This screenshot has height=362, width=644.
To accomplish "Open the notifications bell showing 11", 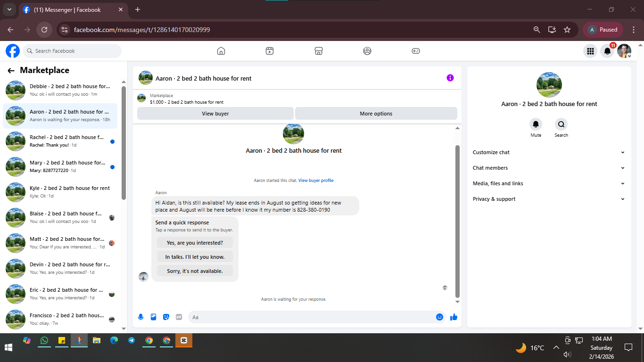I will tap(608, 51).
